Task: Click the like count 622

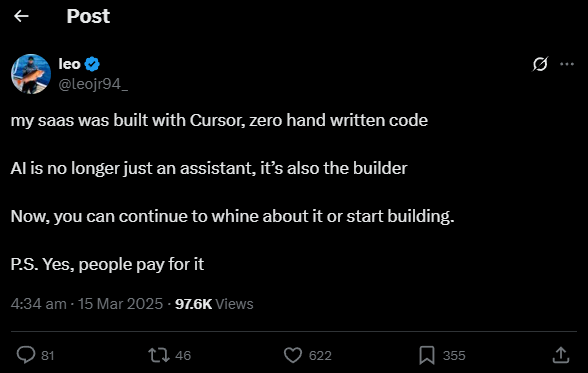Action: pyautogui.click(x=320, y=355)
